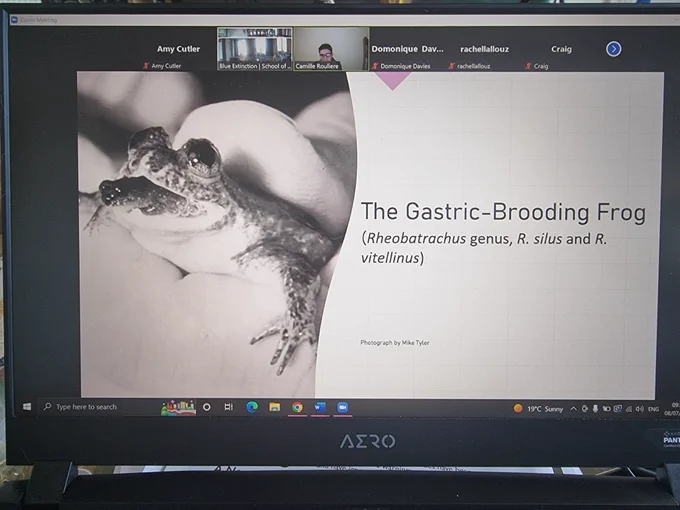The height and width of the screenshot is (510, 680).
Task: Select the Blue Extinction video thumbnail
Action: [255, 49]
